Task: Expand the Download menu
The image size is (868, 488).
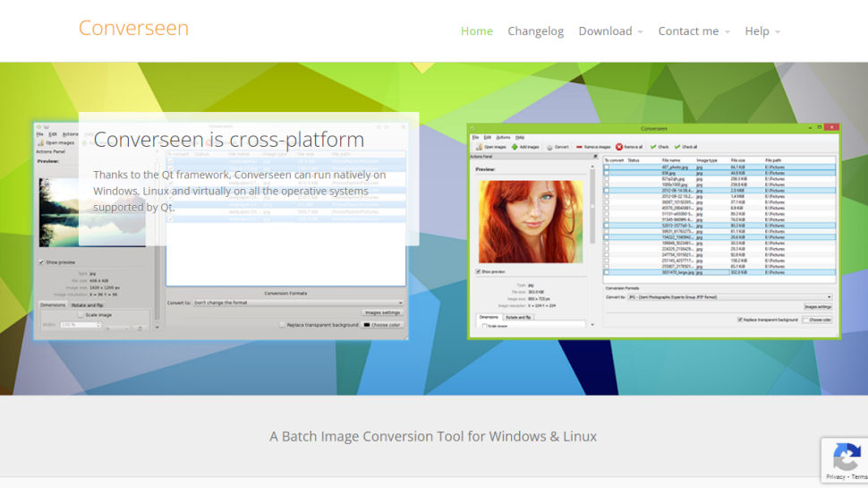Action: [610, 31]
